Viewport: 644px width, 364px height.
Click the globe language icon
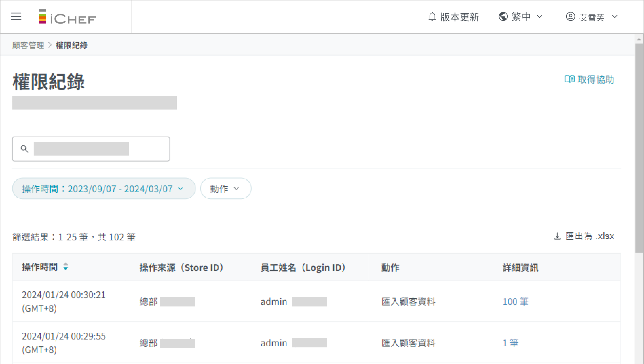[x=503, y=17]
